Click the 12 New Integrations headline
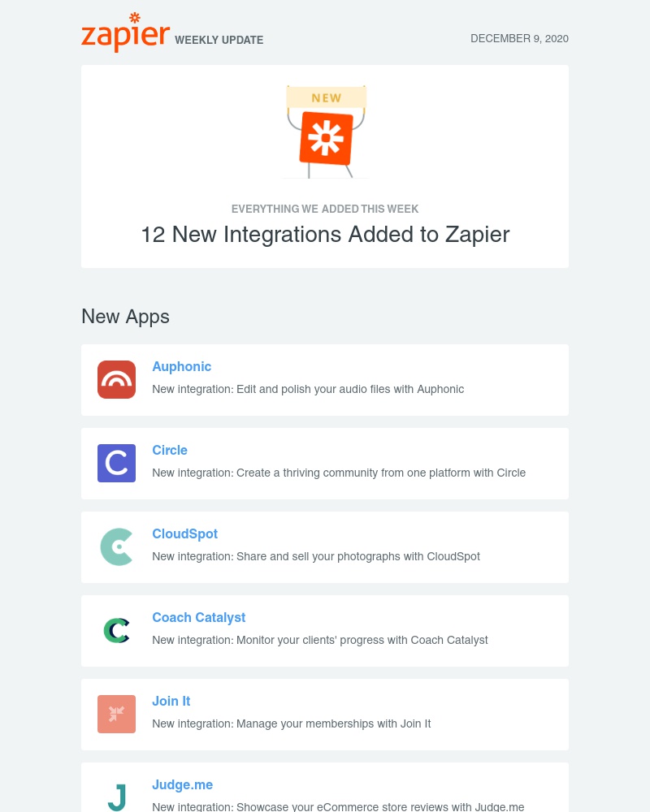 tap(325, 234)
